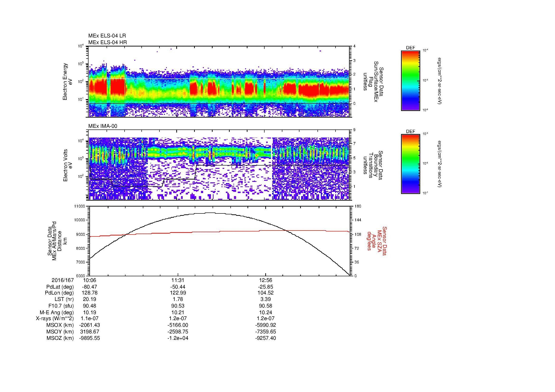Click the PdLat value -80.47
555x392 pixels.
pos(89,287)
